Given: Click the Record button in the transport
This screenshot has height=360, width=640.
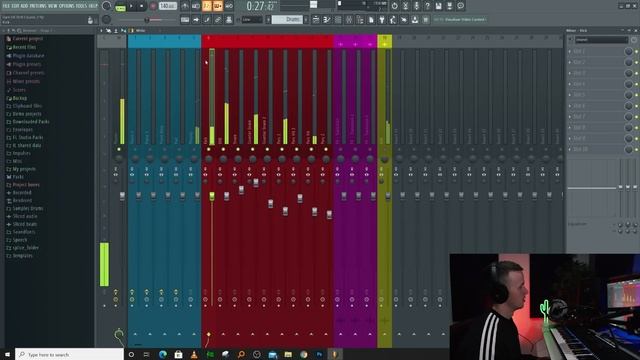Looking at the screenshot, I should click(153, 6).
